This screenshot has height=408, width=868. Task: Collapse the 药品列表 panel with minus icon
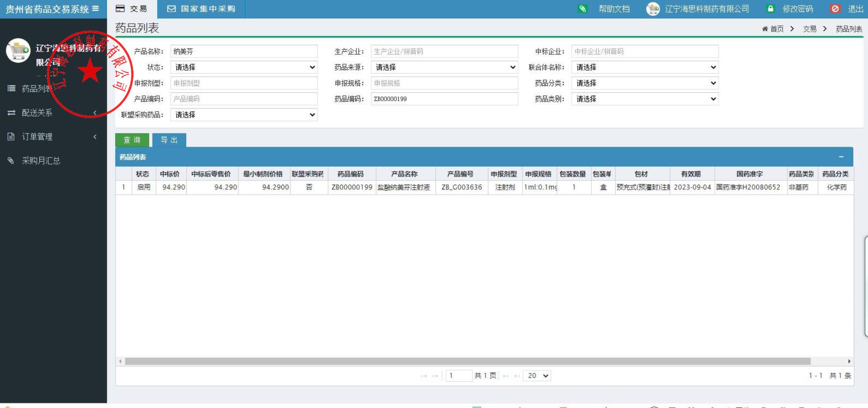pos(841,157)
